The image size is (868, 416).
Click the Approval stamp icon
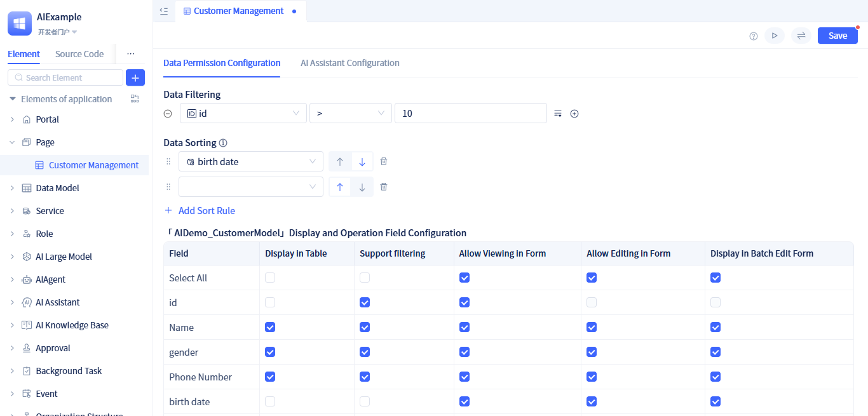tap(26, 348)
